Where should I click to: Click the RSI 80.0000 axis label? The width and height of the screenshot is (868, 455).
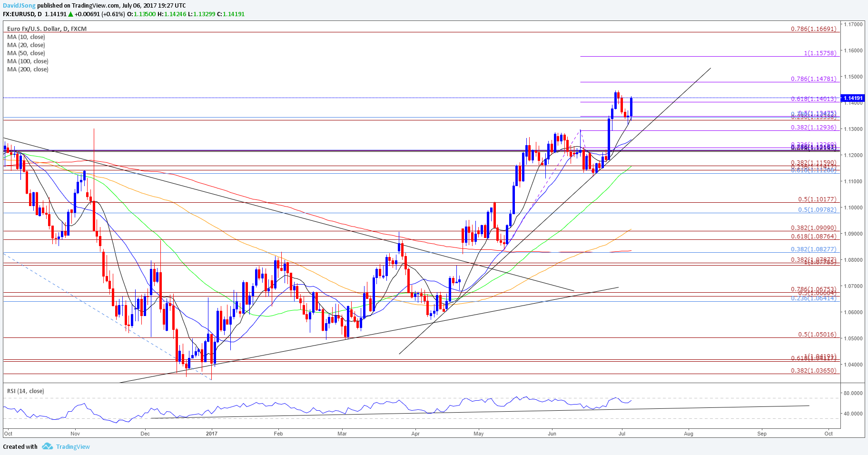853,393
